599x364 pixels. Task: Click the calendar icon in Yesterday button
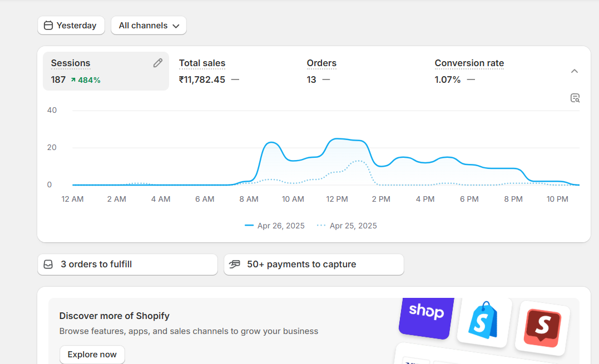pos(48,26)
